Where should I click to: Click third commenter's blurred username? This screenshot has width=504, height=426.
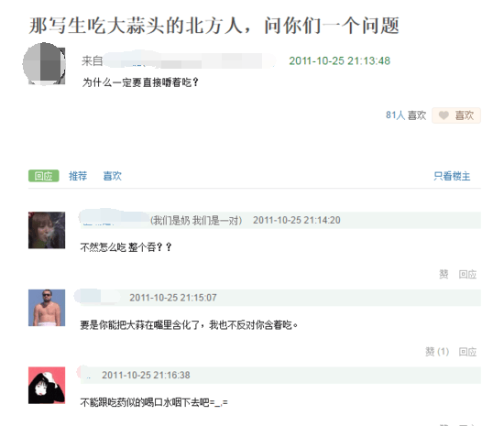point(84,374)
